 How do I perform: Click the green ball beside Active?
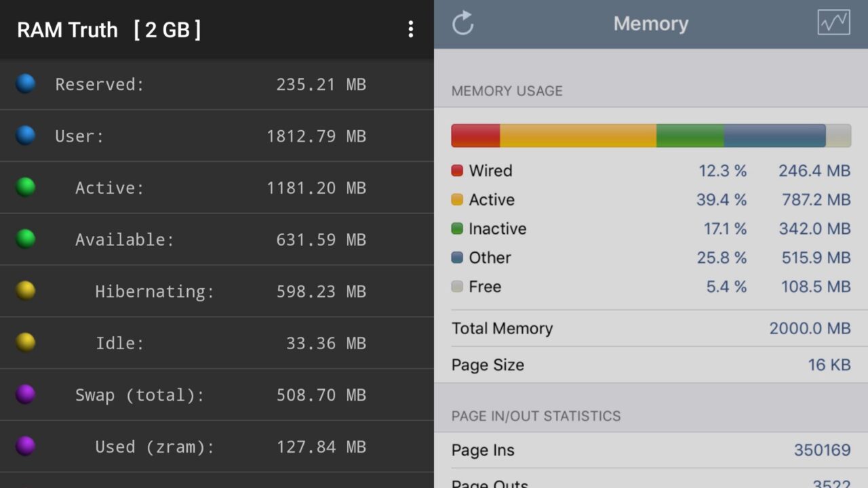(26, 187)
